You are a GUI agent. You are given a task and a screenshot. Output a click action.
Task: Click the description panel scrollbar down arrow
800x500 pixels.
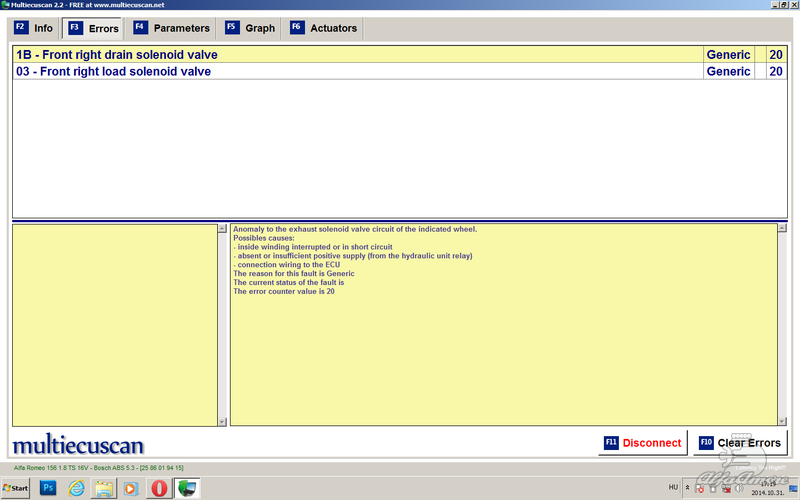point(781,422)
